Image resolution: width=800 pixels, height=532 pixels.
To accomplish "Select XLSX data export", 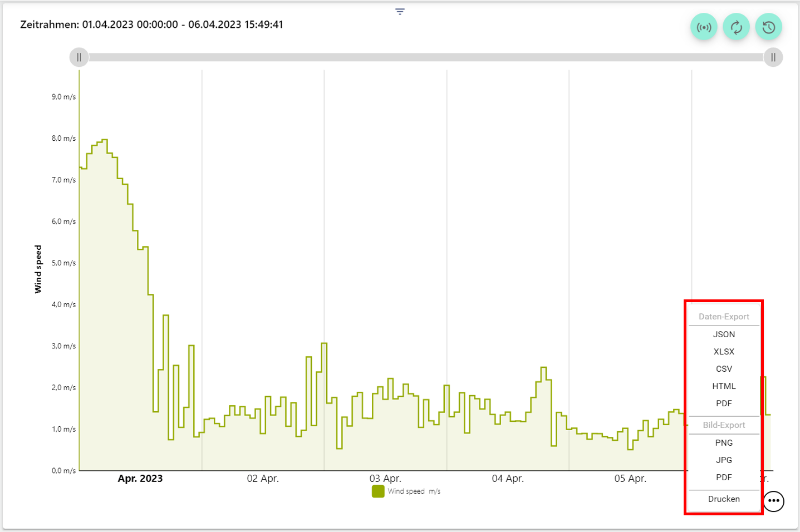I will point(724,352).
